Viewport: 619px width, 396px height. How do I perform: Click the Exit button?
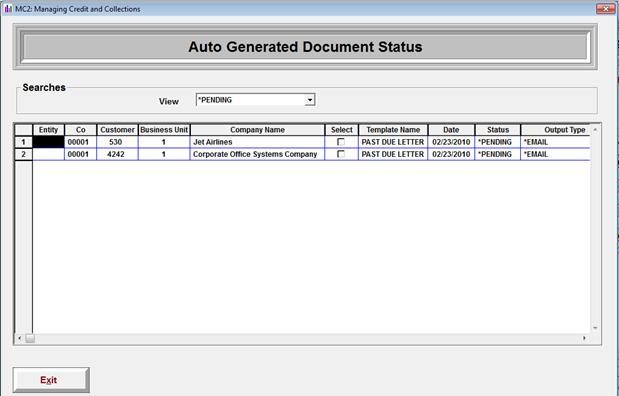point(51,380)
